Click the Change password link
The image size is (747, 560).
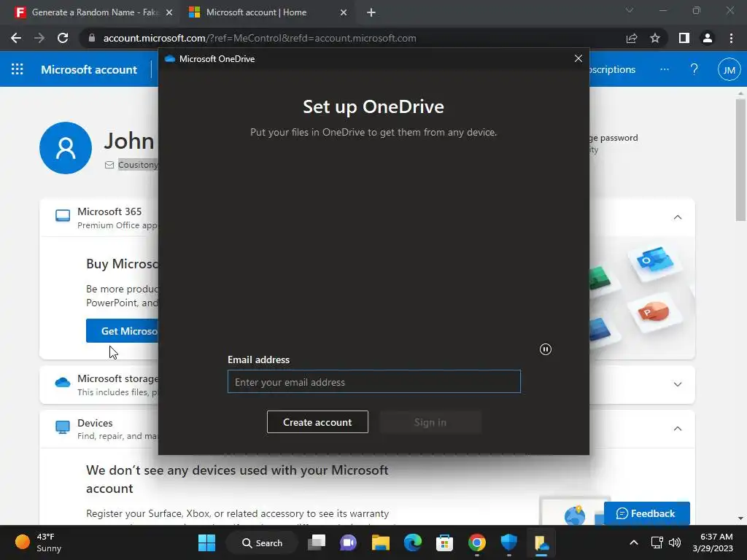[614, 138]
